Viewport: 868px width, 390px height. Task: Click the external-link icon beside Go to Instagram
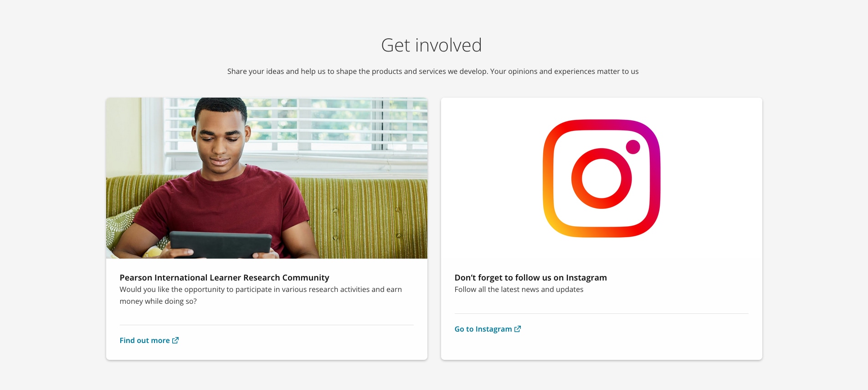(x=518, y=329)
